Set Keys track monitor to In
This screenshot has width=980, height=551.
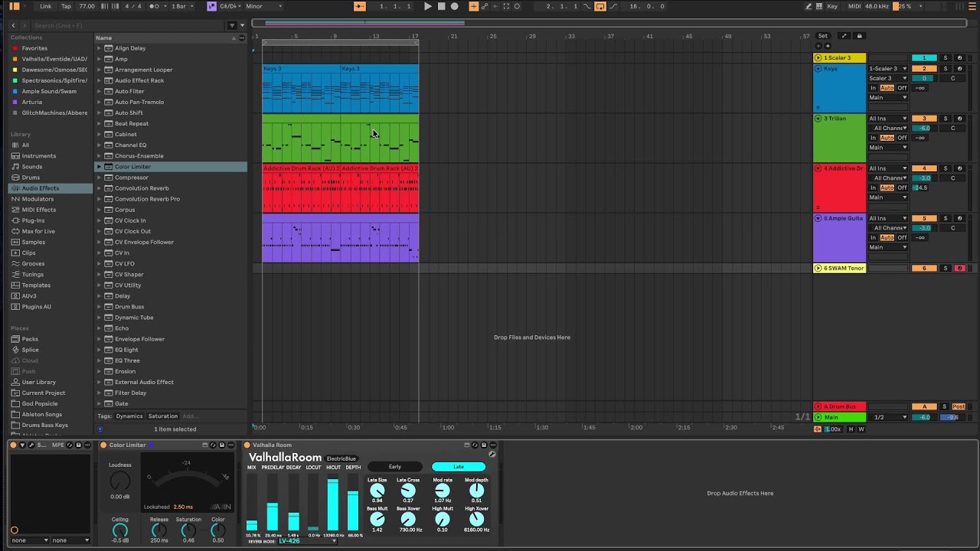(x=873, y=88)
